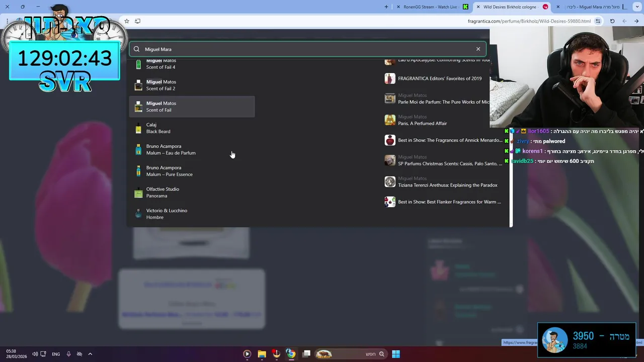The image size is (644, 362).
Task: Click Paris Perfumed Affair article thumbnail
Action: (x=390, y=120)
